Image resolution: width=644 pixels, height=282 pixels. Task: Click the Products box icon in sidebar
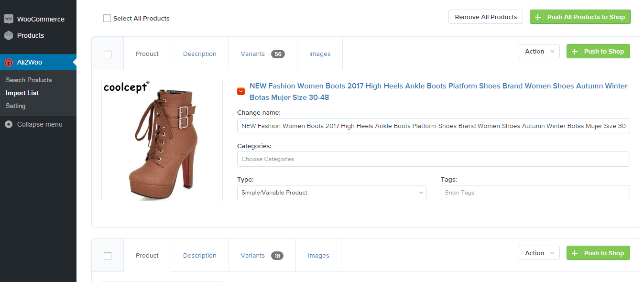click(9, 35)
